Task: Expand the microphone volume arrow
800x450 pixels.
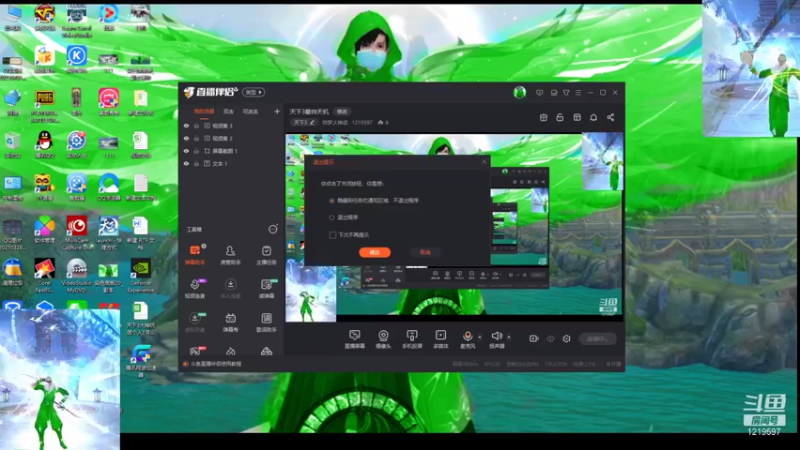Action: (480, 337)
